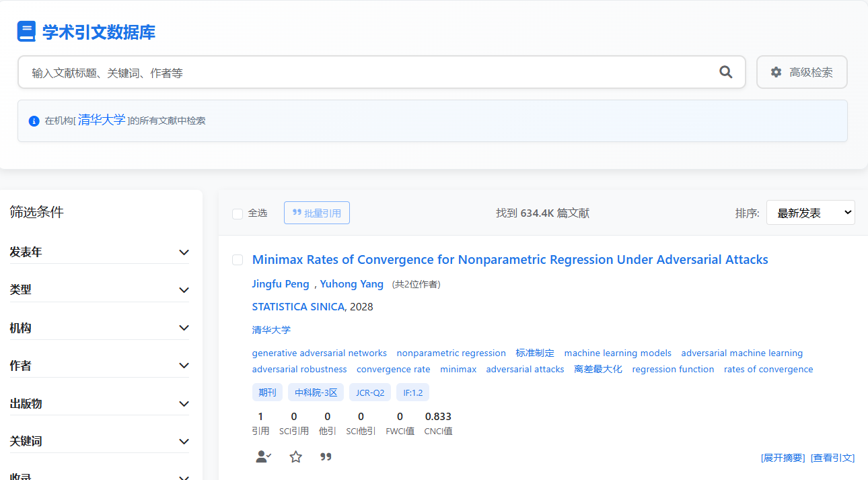The height and width of the screenshot is (480, 868).
Task: Click 展开摘要 to expand abstract
Action: point(783,458)
